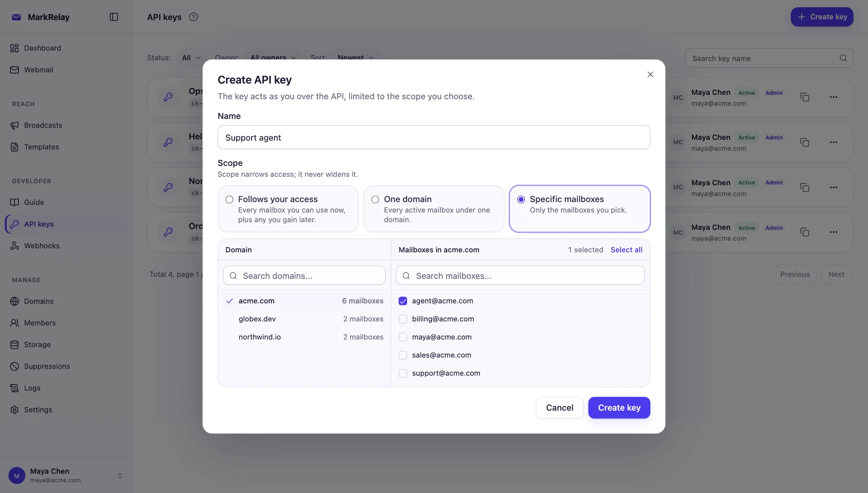
Task: Click the Guide book icon
Action: 14,203
